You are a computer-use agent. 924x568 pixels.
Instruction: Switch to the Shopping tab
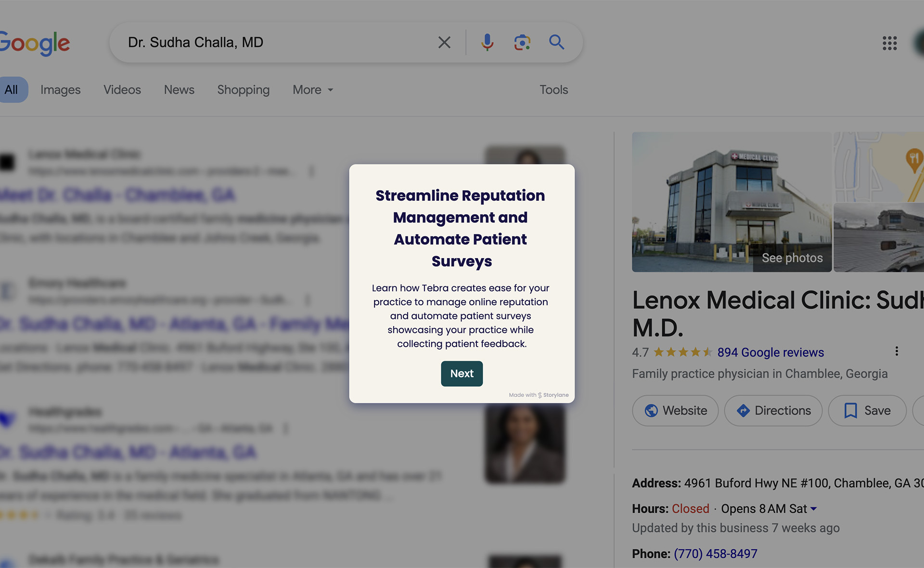(244, 90)
